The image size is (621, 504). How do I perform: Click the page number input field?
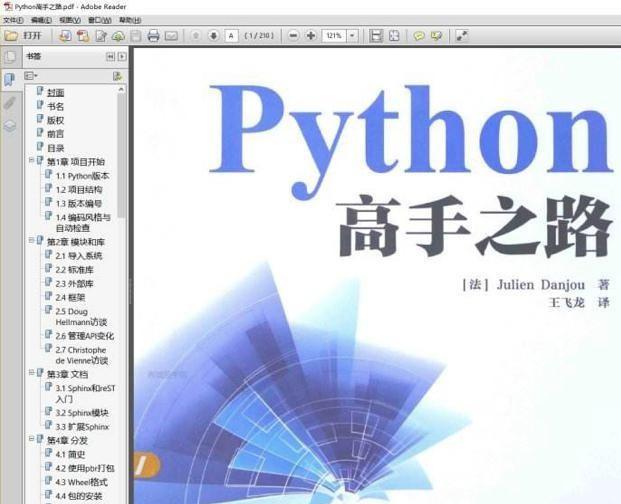tap(231, 36)
